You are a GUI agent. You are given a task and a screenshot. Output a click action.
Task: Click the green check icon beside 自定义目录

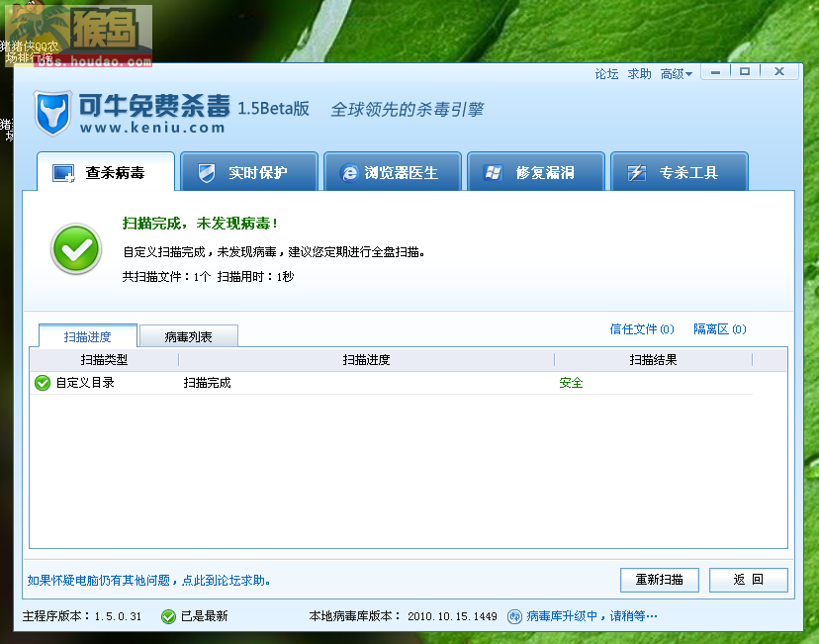43,383
